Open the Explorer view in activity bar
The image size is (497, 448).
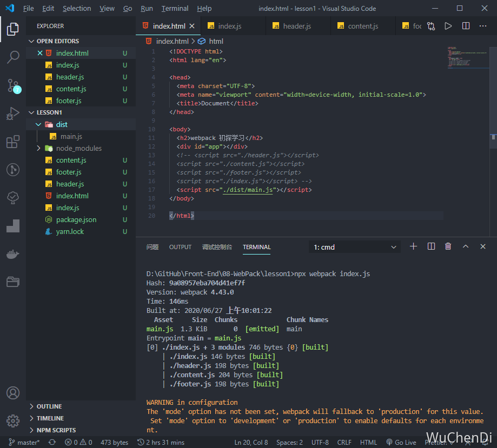pyautogui.click(x=12, y=29)
